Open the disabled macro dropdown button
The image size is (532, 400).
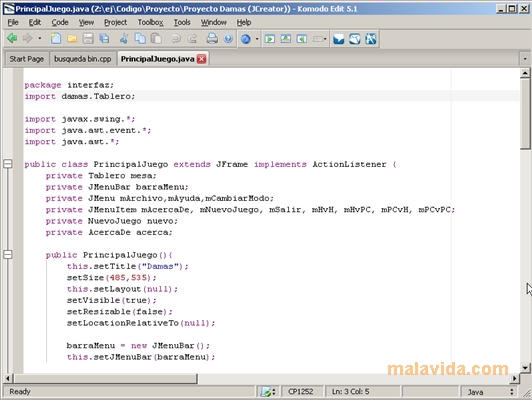pos(319,39)
